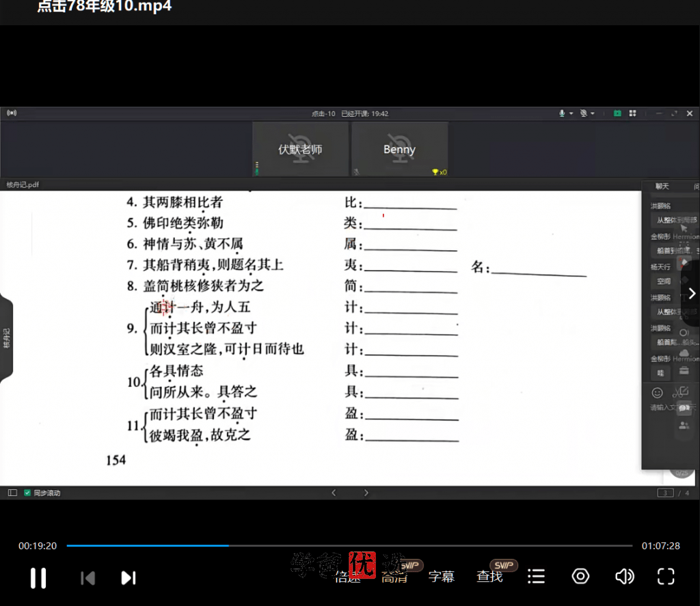
Task: Click the 查找 search option
Action: (x=489, y=577)
